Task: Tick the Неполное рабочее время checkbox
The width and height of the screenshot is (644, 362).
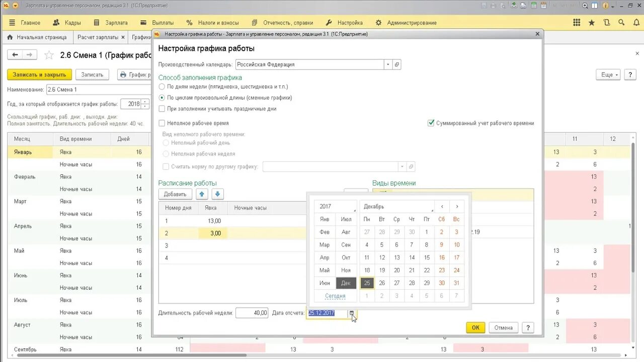Action: (162, 123)
